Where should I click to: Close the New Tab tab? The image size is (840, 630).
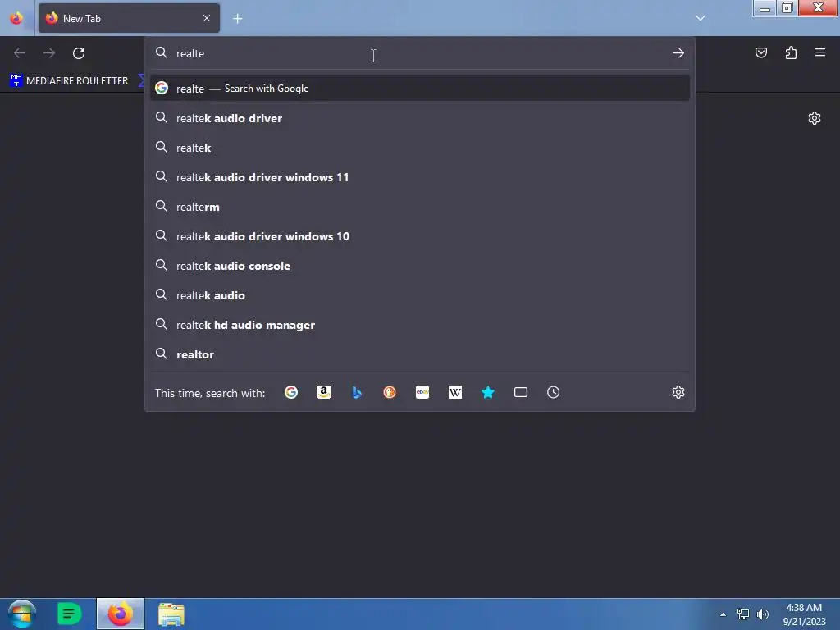[x=207, y=18]
